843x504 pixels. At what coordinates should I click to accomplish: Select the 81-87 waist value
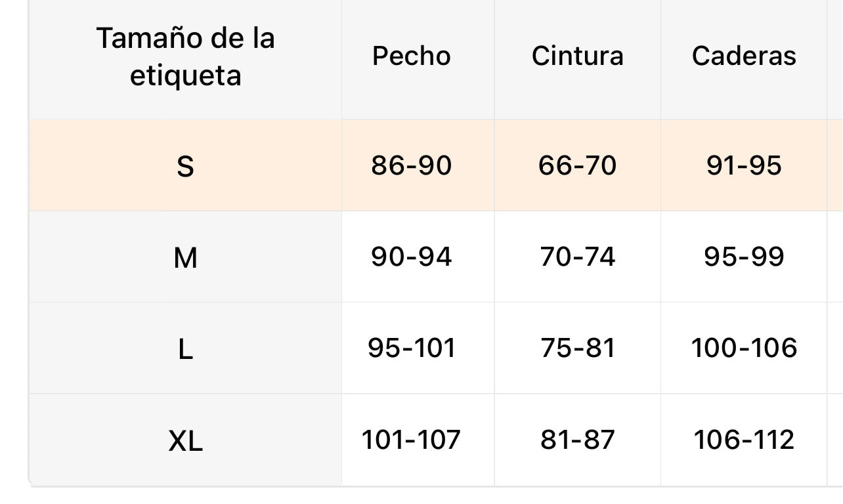[x=577, y=440]
